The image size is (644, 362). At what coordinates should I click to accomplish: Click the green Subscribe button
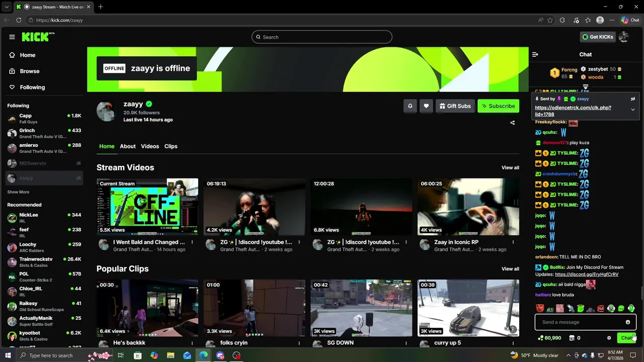point(498,106)
